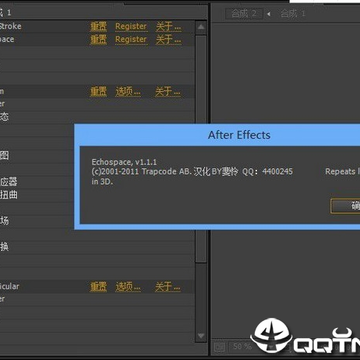
Task: Switch to the 合成 2 tab
Action: 244,13
